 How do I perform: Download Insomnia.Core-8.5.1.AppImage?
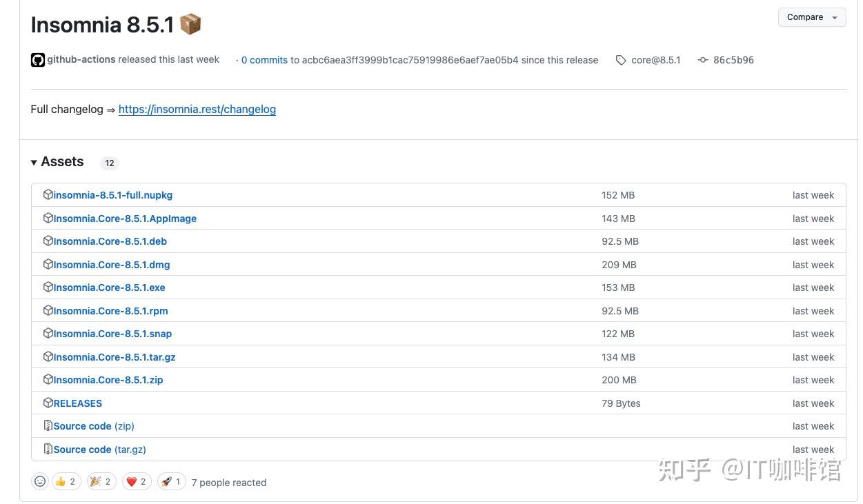[125, 219]
